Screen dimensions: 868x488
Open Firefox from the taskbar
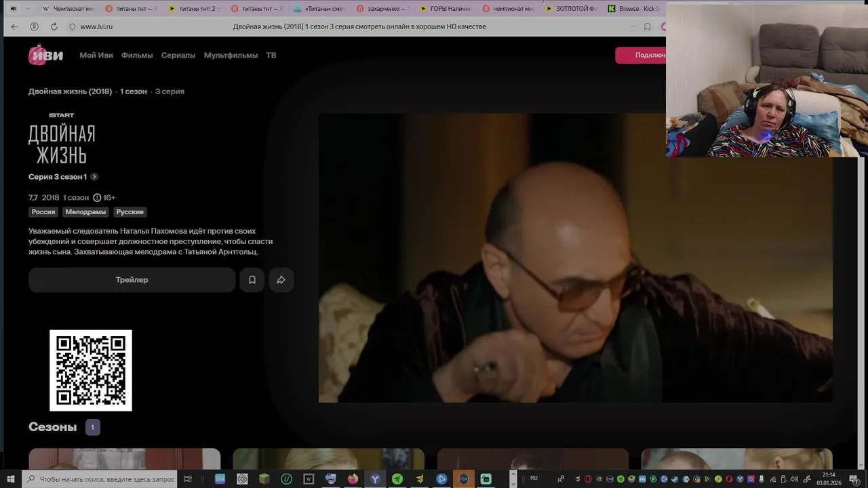[353, 479]
